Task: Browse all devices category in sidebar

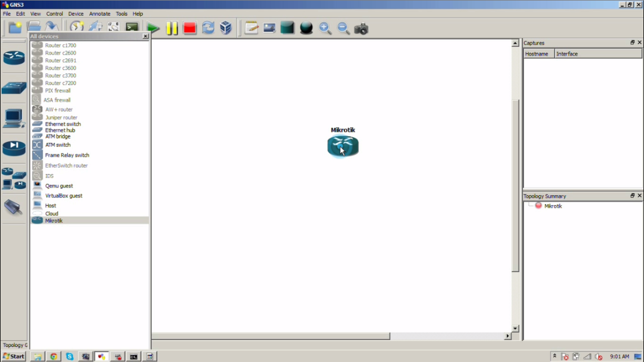Action: (x=14, y=178)
